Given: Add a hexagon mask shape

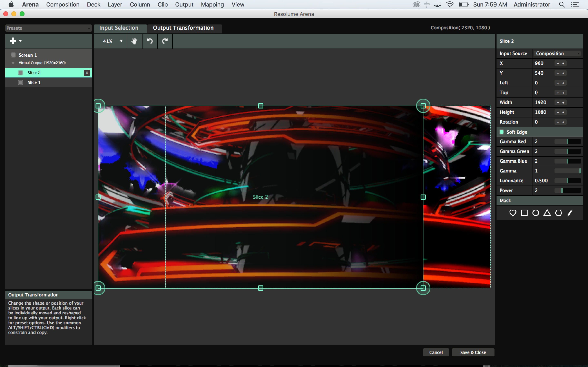Looking at the screenshot, I should click(x=558, y=213).
